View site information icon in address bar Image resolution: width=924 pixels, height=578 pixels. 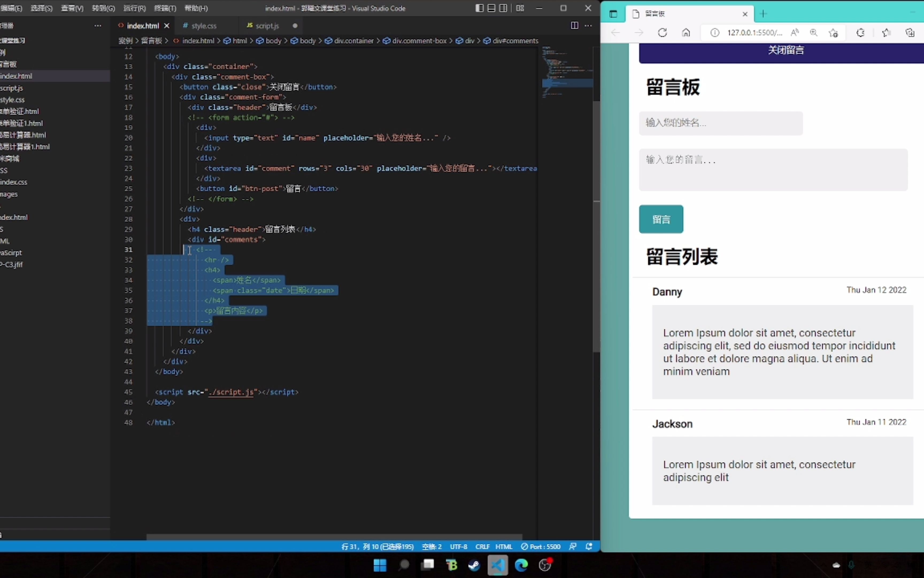[x=714, y=33]
